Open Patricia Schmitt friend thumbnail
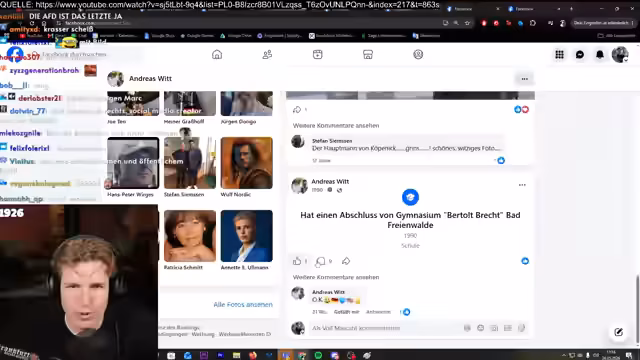Screen dimensions: 640x360 tap(190, 236)
